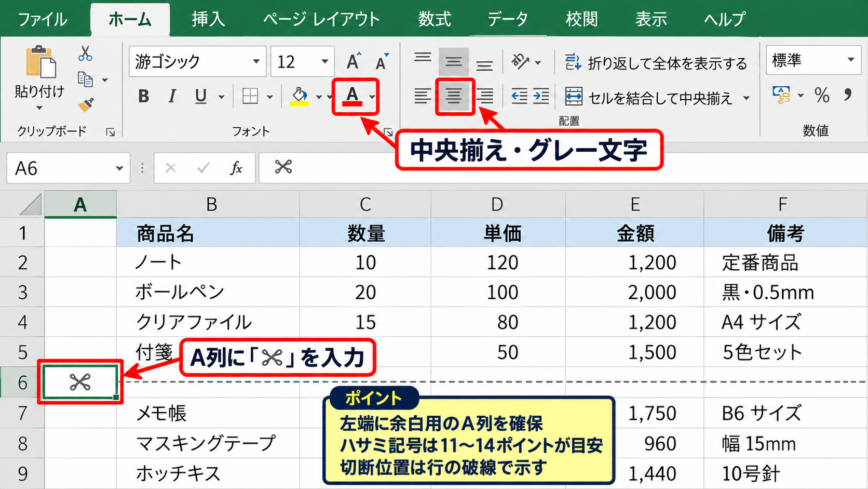Toggle center horizontal alignment

tap(454, 96)
